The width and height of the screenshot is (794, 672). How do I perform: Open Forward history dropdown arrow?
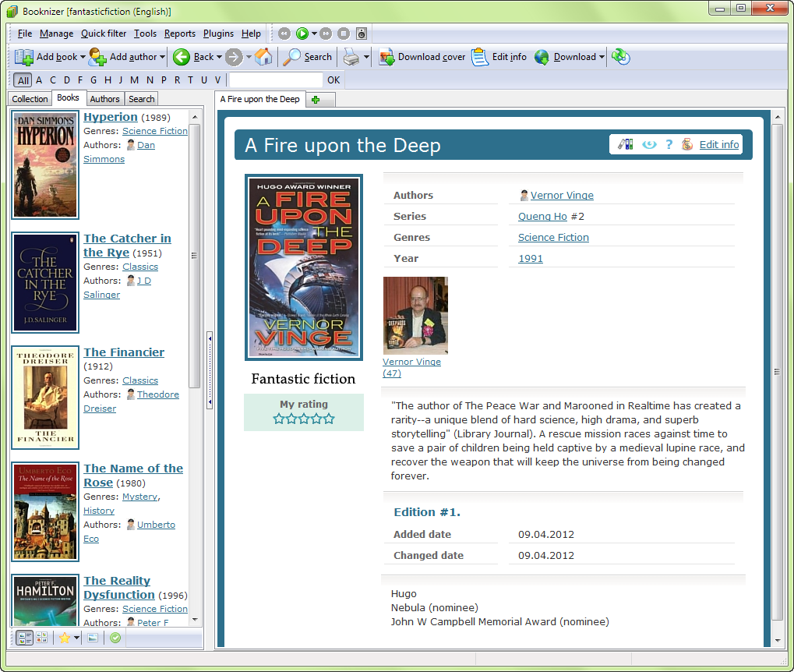(249, 57)
